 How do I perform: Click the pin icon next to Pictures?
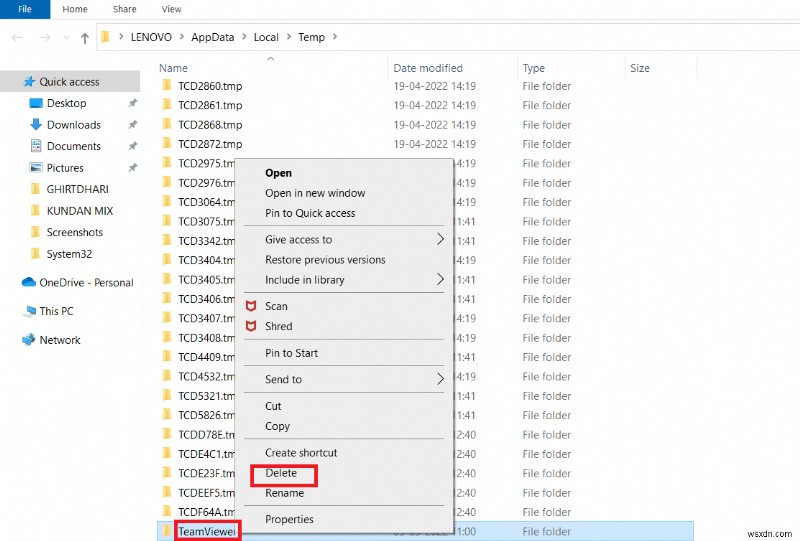133,167
